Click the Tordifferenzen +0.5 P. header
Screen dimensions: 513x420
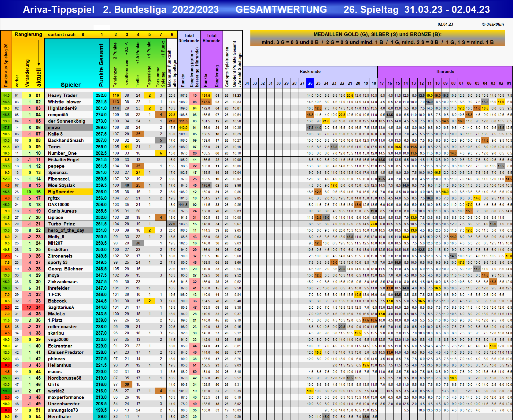(x=127, y=64)
